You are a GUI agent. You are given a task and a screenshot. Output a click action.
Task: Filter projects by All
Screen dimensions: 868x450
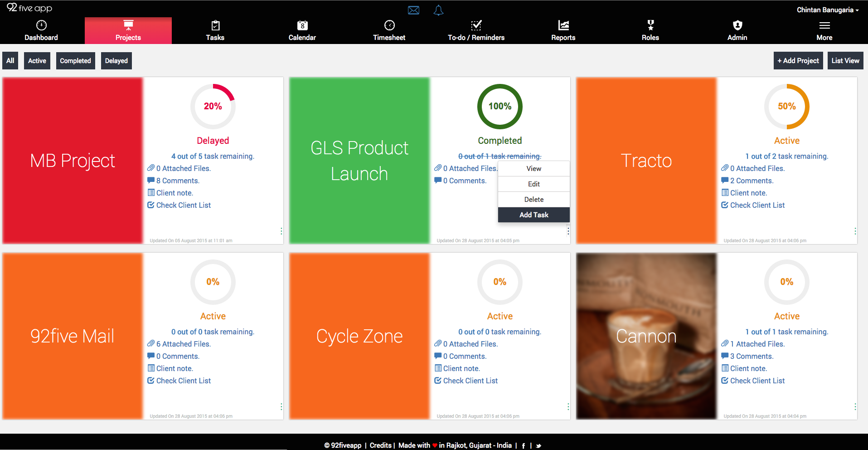click(10, 61)
